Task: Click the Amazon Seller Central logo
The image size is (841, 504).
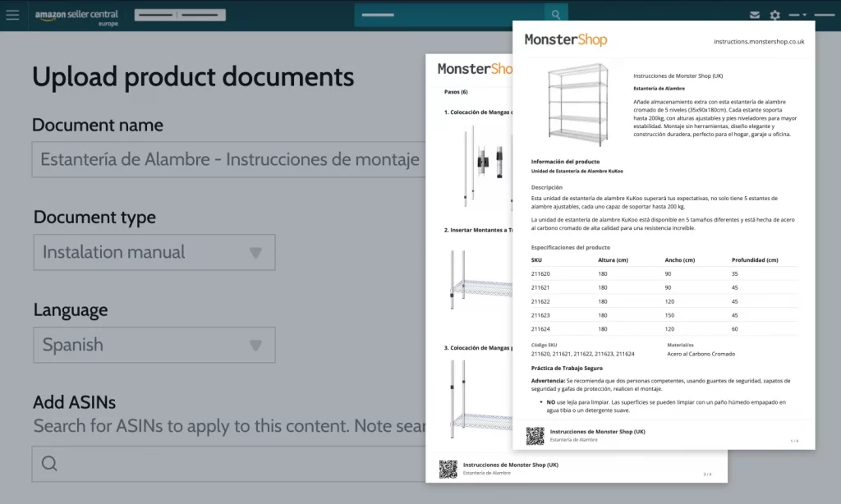Action: click(x=76, y=16)
